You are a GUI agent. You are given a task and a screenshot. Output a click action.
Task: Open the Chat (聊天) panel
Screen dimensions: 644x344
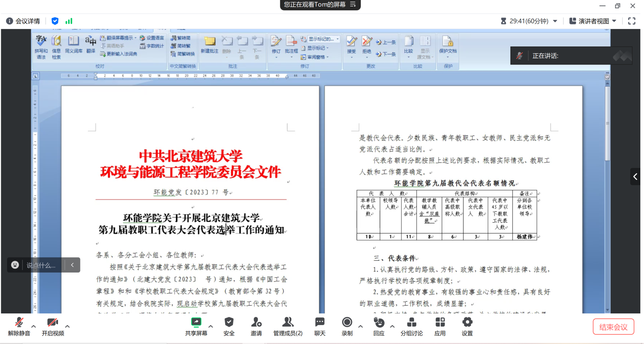pyautogui.click(x=320, y=322)
